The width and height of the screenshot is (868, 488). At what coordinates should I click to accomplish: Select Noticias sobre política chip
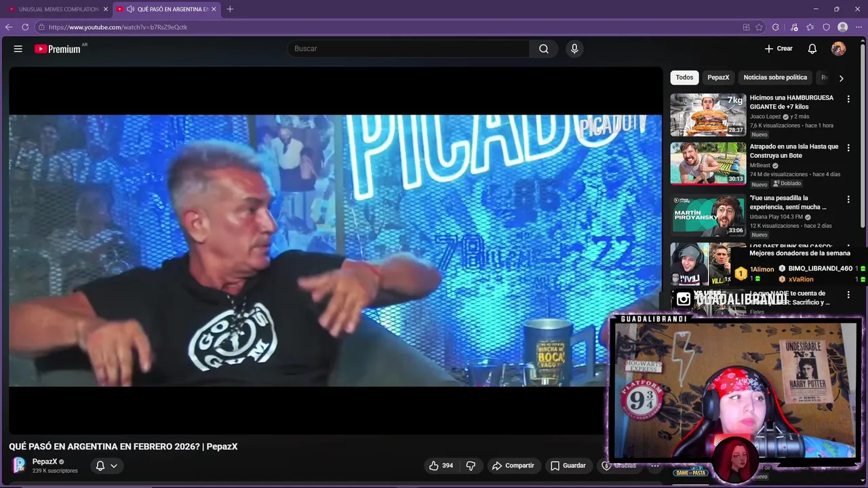pyautogui.click(x=775, y=77)
